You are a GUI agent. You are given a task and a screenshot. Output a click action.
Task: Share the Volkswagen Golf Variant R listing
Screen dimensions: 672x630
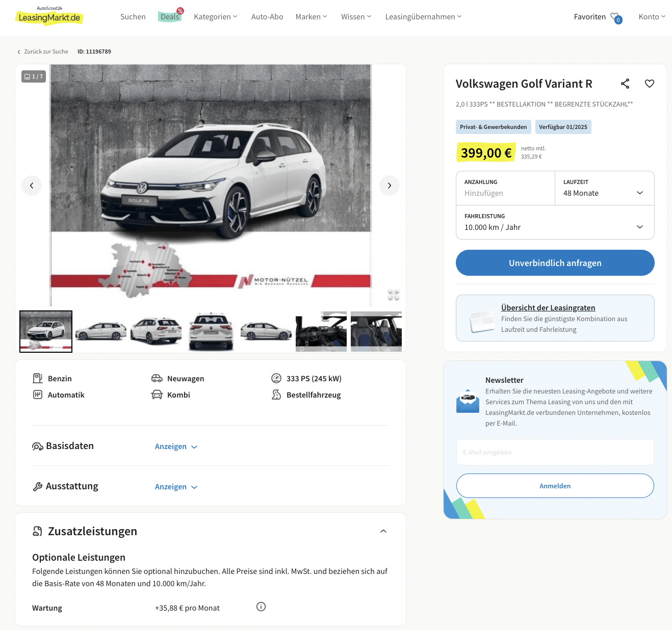tap(625, 84)
